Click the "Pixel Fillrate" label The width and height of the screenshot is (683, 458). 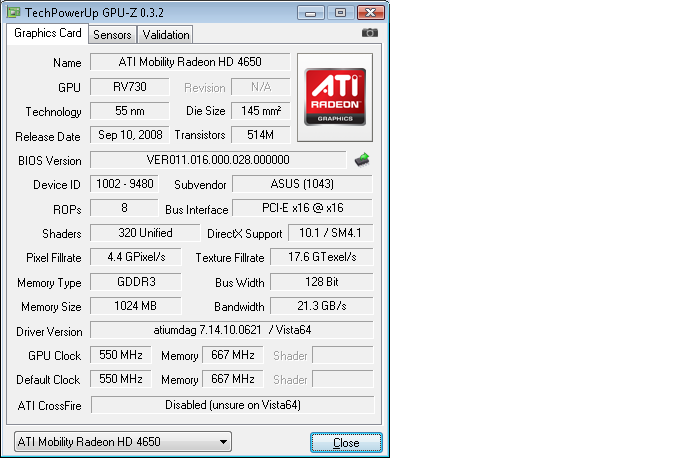click(x=54, y=258)
